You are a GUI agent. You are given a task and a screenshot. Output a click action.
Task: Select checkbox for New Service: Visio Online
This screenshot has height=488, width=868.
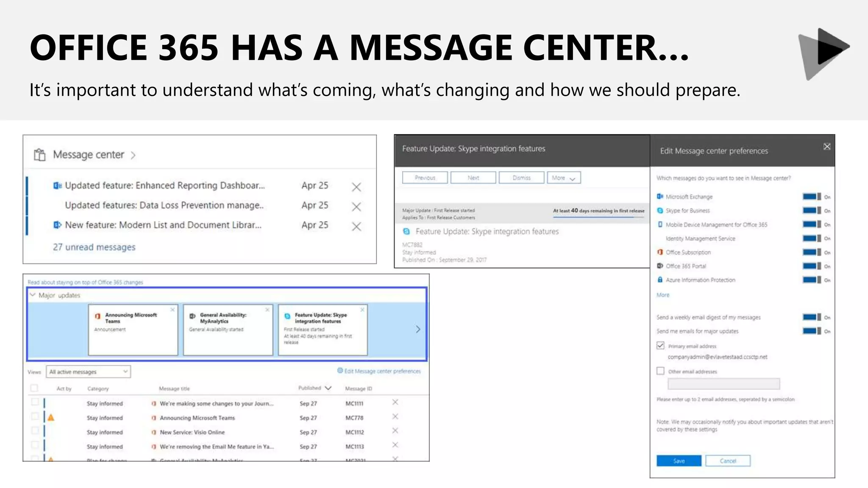[x=35, y=431]
